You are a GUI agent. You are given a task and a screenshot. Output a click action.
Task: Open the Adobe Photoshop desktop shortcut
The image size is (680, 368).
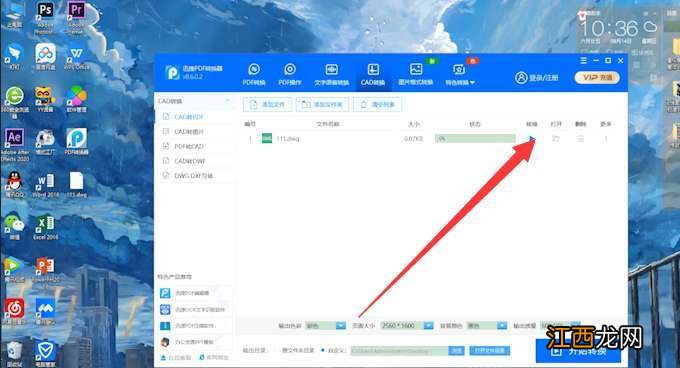tap(45, 18)
